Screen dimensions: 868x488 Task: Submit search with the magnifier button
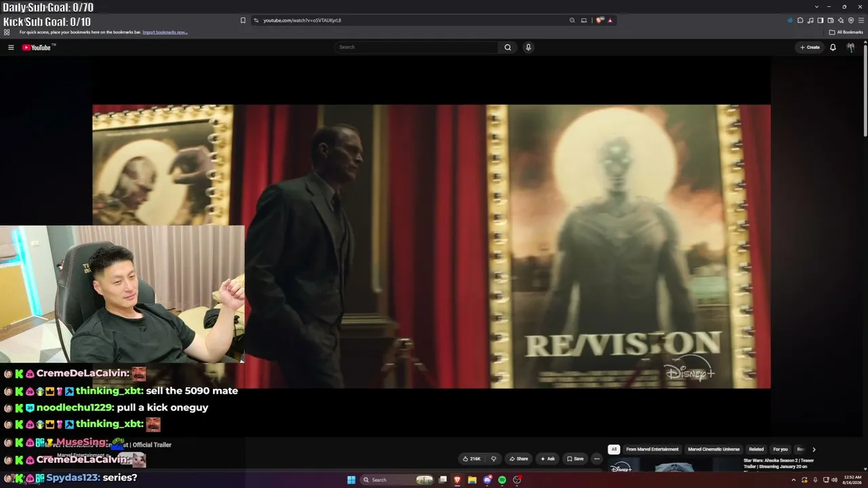[x=507, y=47]
